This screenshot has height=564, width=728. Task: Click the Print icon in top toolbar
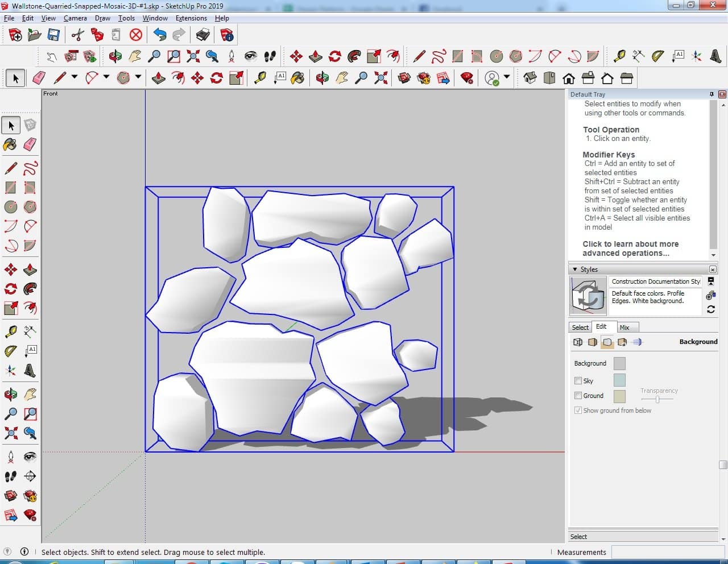point(203,35)
